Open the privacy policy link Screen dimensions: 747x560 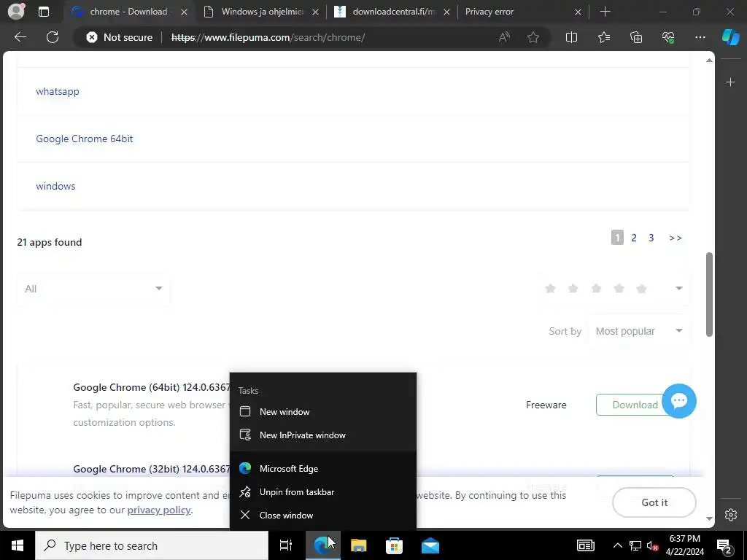(158, 510)
